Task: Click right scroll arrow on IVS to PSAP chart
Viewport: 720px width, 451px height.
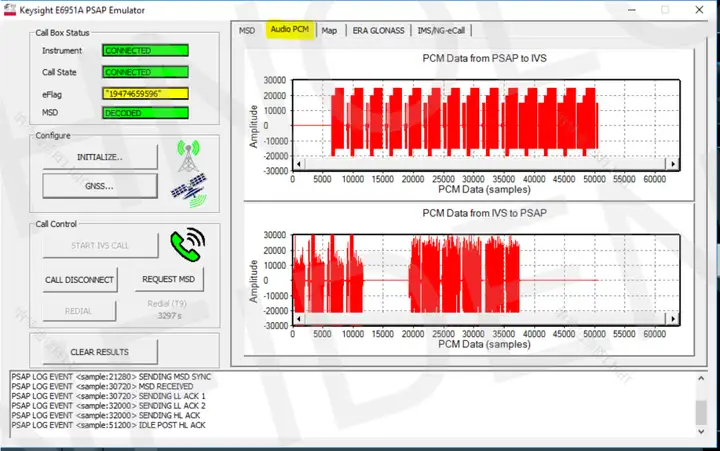Action: click(x=673, y=318)
